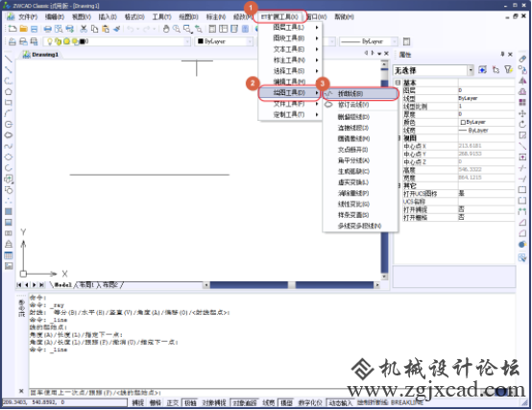Switch to the Model tab
The height and width of the screenshot is (410, 532).
pos(63,285)
